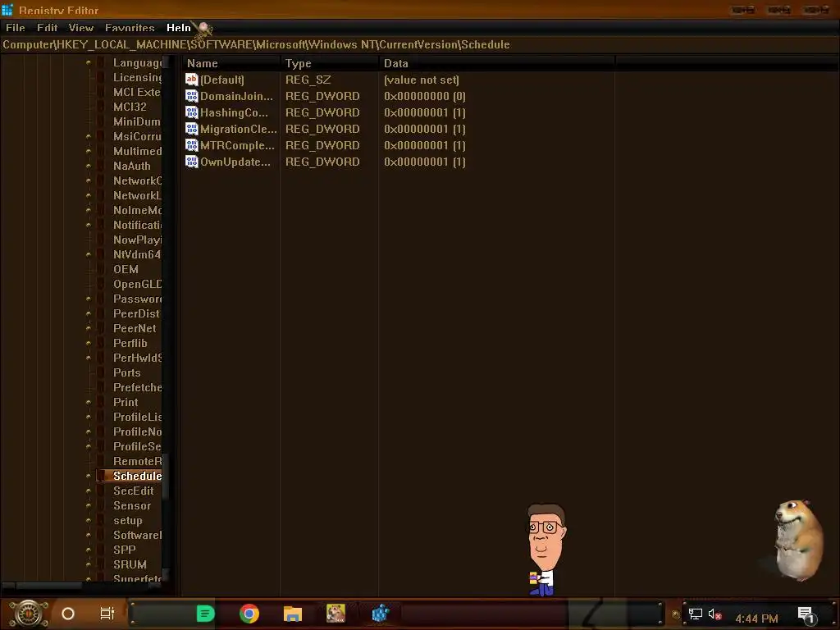
Task: Open the View menu
Action: [x=81, y=28]
